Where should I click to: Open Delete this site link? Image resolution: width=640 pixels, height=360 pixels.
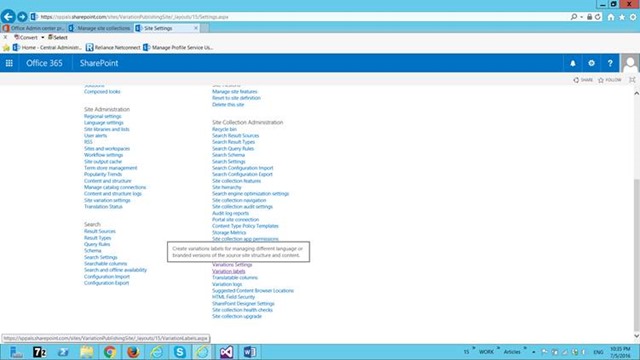[x=228, y=105]
